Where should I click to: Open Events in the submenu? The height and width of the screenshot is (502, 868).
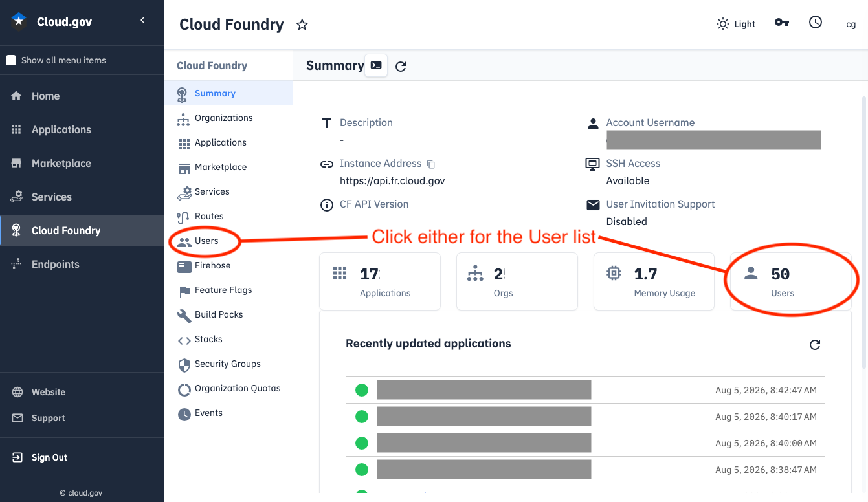tap(228, 413)
